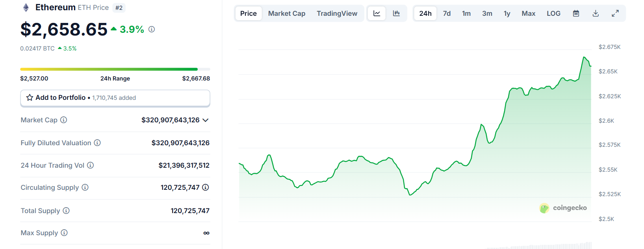Click the 24 Hour Trading Vol label
This screenshot has height=249, width=644.
(52, 165)
